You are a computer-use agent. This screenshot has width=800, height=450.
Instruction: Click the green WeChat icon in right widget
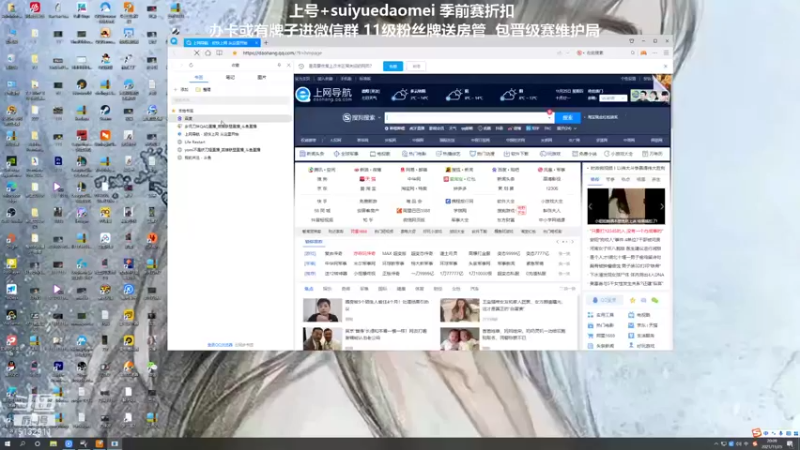coord(655,301)
